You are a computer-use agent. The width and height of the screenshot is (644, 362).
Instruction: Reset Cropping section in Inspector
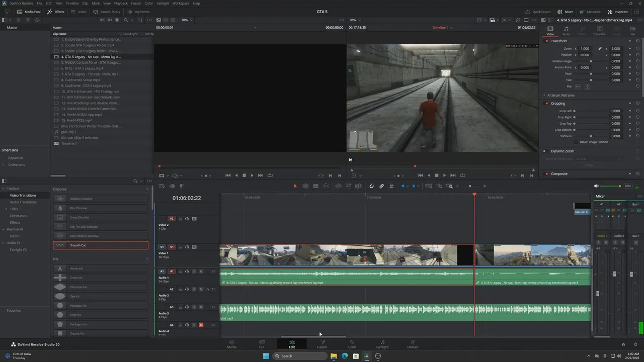click(637, 104)
